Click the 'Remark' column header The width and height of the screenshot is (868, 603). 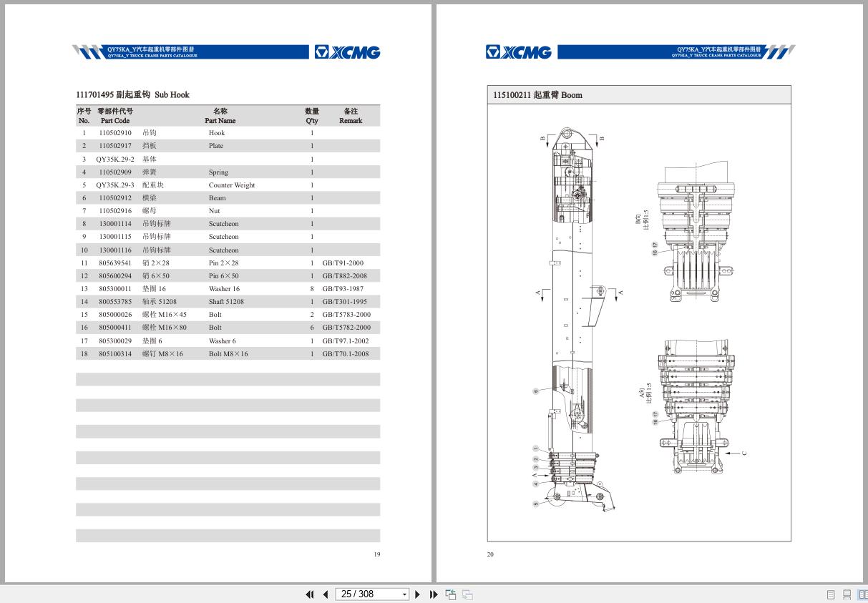click(x=351, y=121)
